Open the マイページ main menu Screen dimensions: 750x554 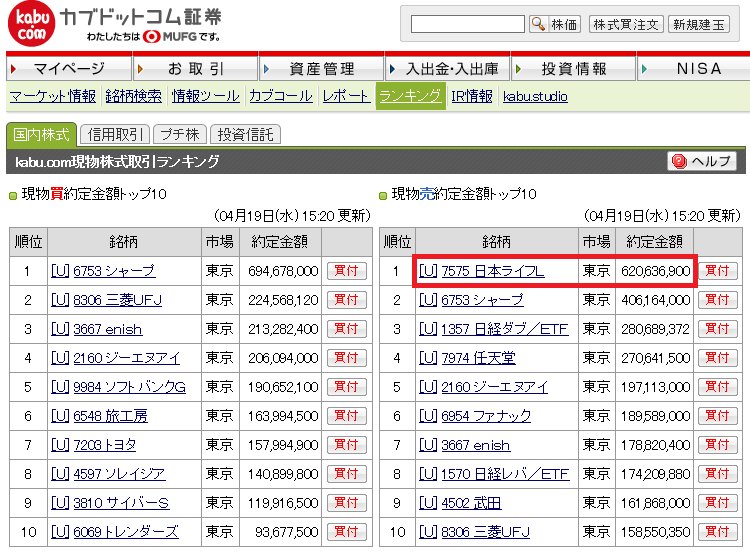click(x=69, y=68)
